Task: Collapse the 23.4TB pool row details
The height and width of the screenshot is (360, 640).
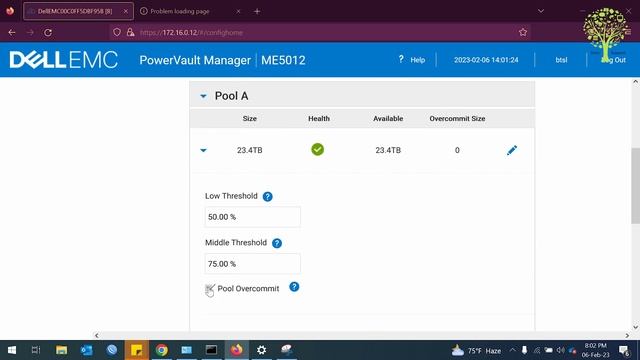Action: (203, 150)
